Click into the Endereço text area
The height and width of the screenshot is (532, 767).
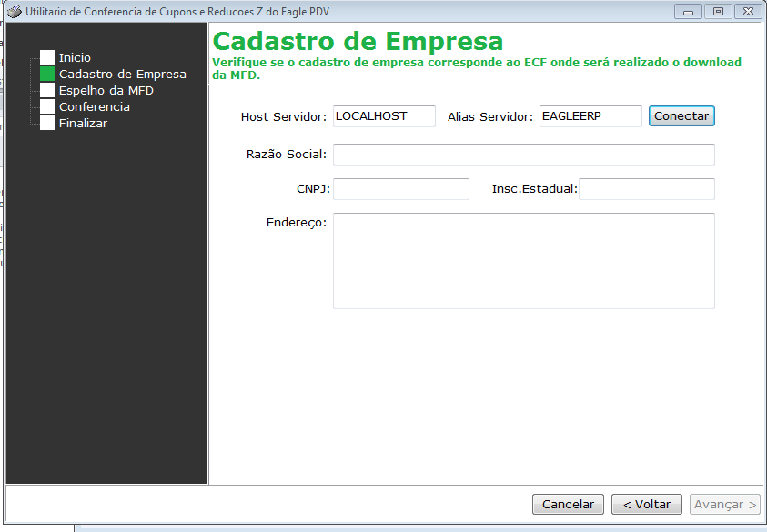coord(524,261)
